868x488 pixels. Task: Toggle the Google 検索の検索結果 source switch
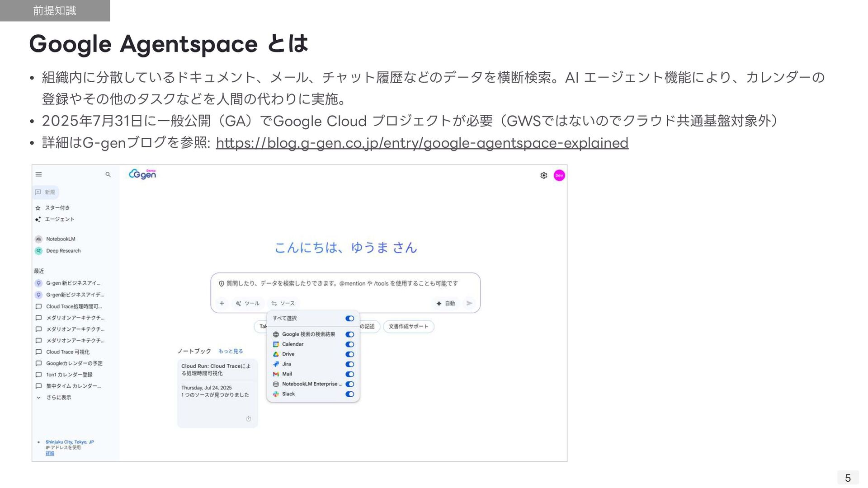[x=350, y=334]
